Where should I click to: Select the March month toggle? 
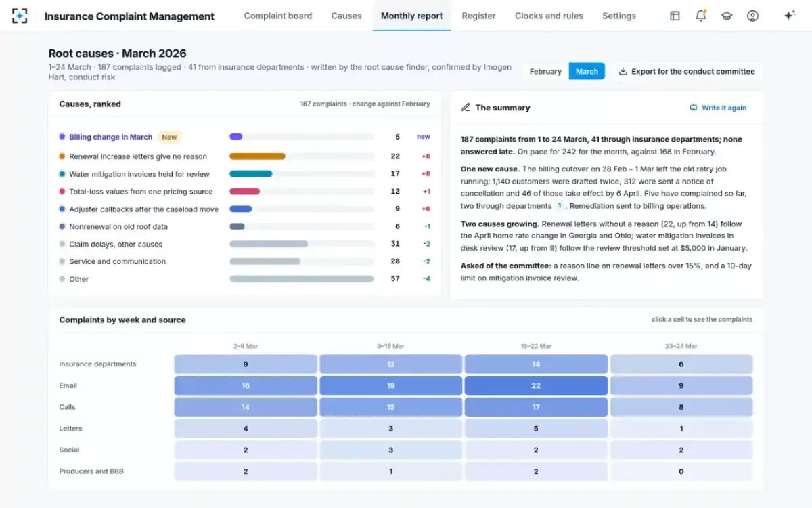tap(587, 71)
